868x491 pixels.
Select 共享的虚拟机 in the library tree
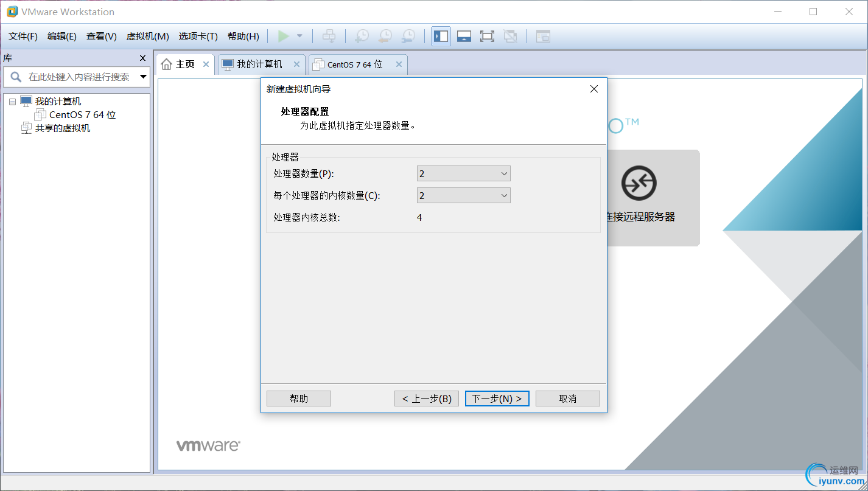click(63, 128)
